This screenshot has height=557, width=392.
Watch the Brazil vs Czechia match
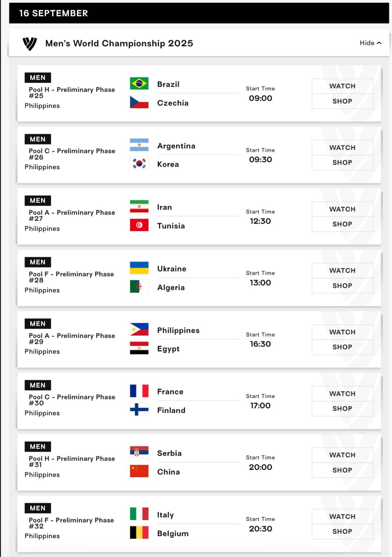[x=342, y=86]
